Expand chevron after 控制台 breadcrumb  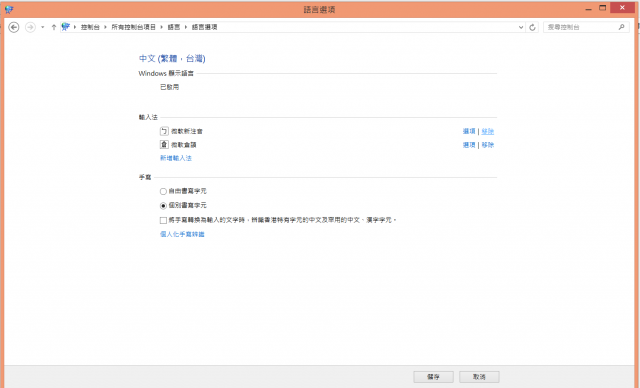(x=105, y=27)
